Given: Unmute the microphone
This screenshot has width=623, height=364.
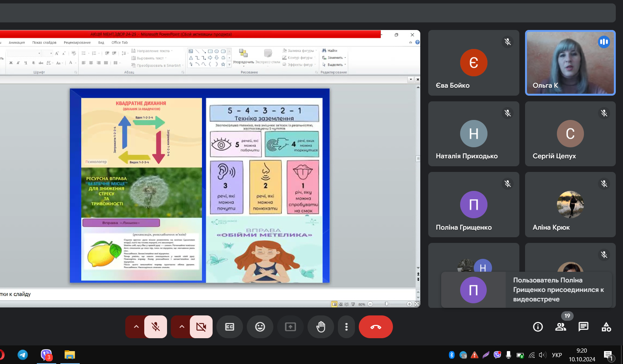Looking at the screenshot, I should click(156, 327).
